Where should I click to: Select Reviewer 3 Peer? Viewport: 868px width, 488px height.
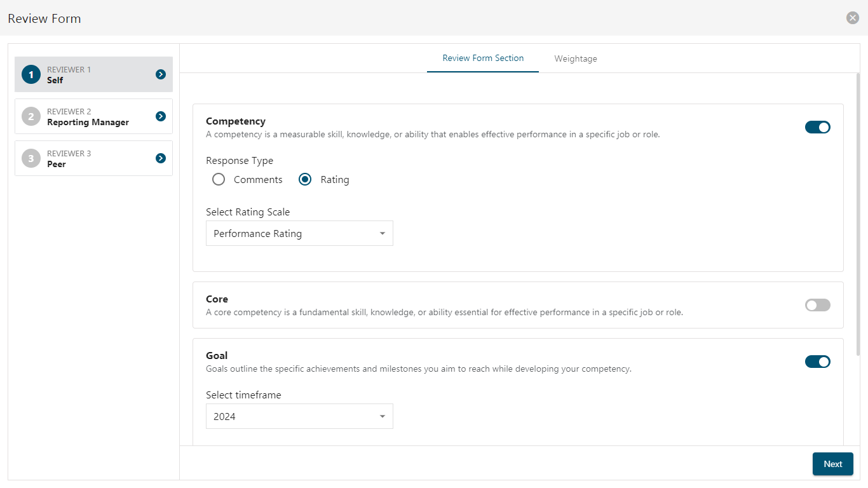click(x=93, y=158)
